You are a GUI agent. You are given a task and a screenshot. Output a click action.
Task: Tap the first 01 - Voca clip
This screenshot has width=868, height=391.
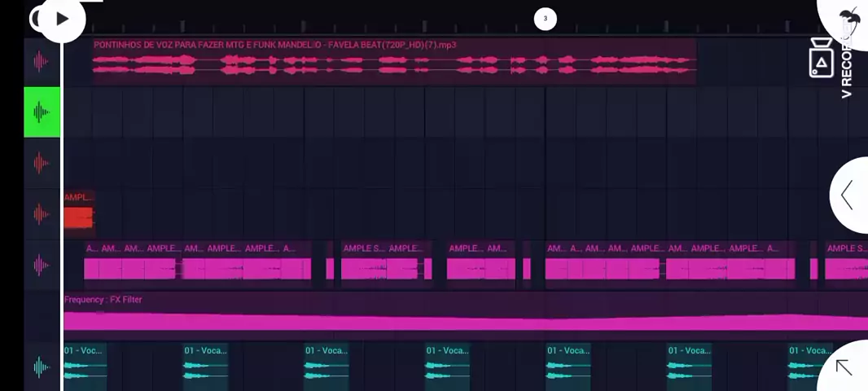point(85,367)
